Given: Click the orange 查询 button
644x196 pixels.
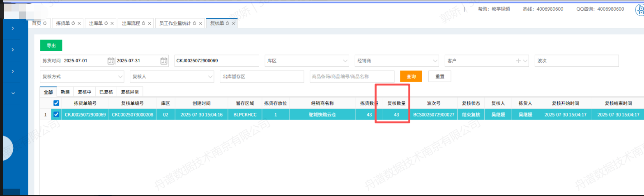Looking at the screenshot, I should click(x=411, y=77).
